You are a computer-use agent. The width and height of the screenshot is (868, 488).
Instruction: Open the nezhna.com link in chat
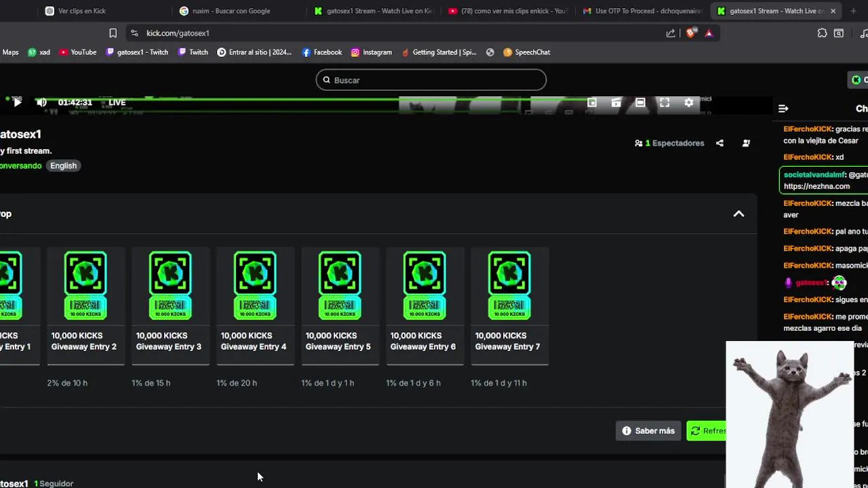click(816, 186)
